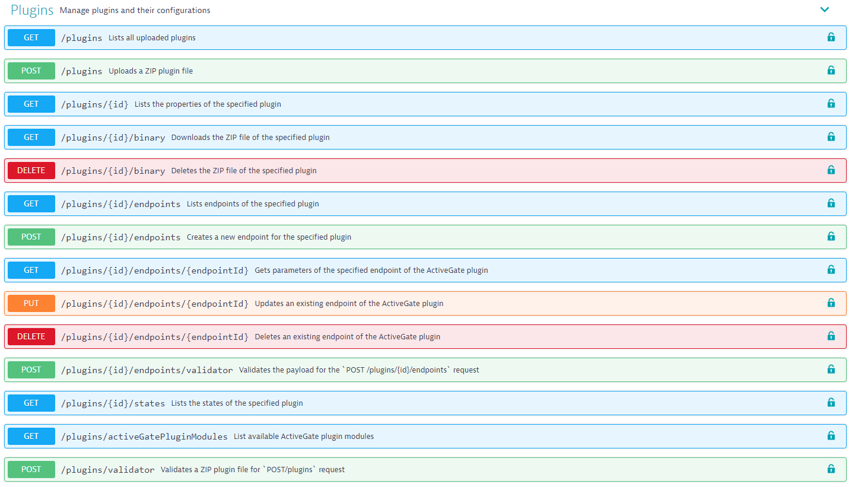Click 'Downloads the ZIP file of the specified plugin'
Image resolution: width=868 pixels, height=487 pixels.
click(x=250, y=138)
